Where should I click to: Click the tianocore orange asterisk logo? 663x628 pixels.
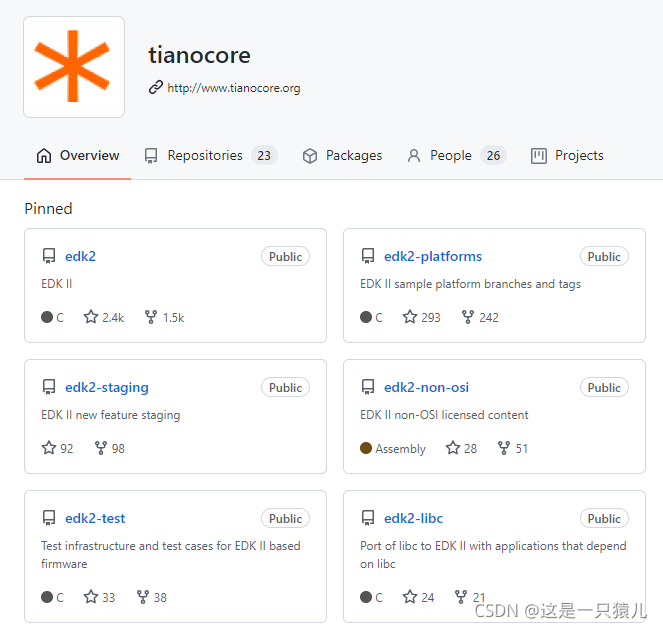tap(74, 66)
